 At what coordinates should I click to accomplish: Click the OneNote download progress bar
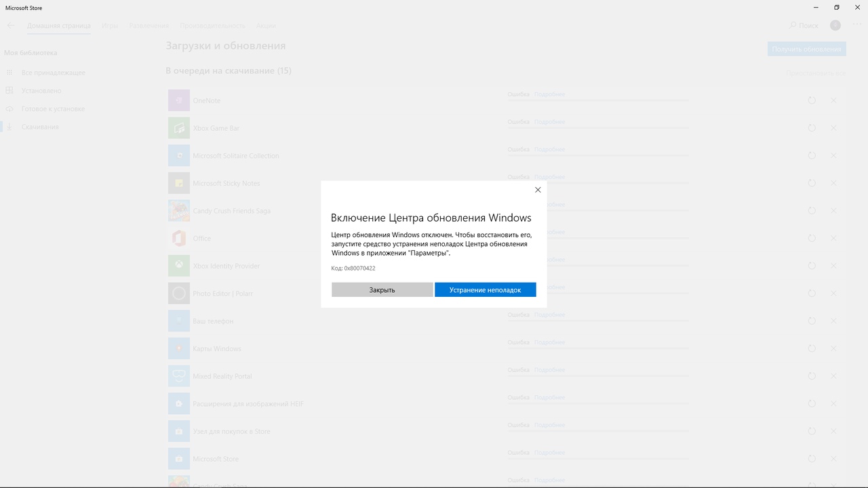(598, 100)
